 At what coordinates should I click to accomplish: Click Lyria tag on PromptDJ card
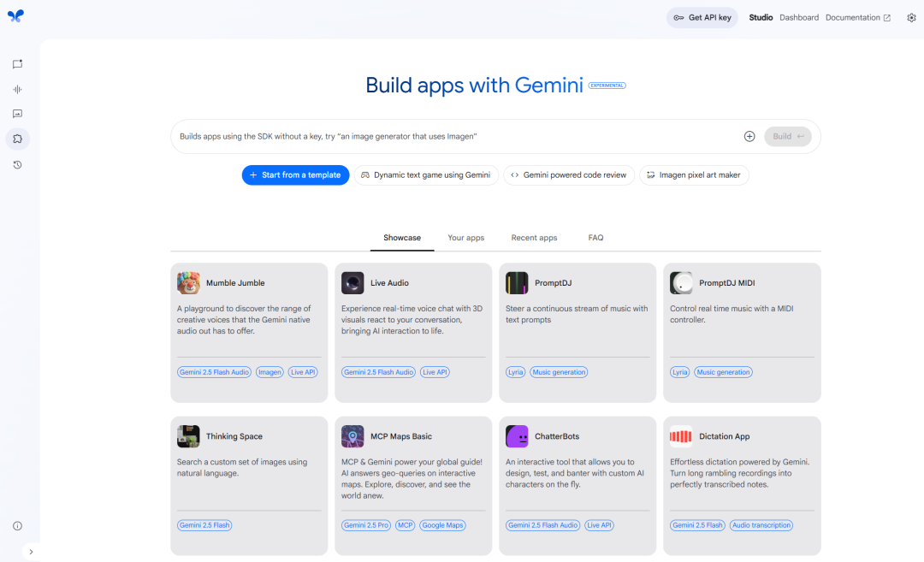coord(516,372)
